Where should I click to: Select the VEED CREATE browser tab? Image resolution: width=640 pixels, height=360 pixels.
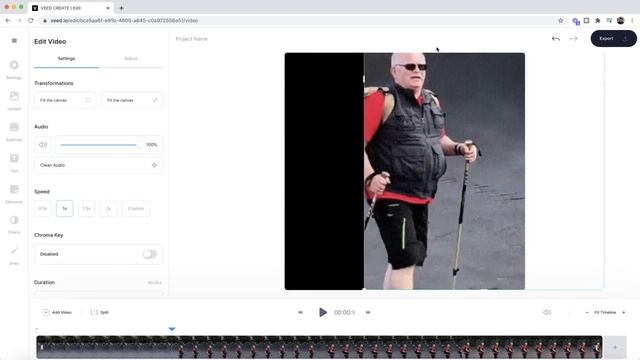(x=71, y=8)
